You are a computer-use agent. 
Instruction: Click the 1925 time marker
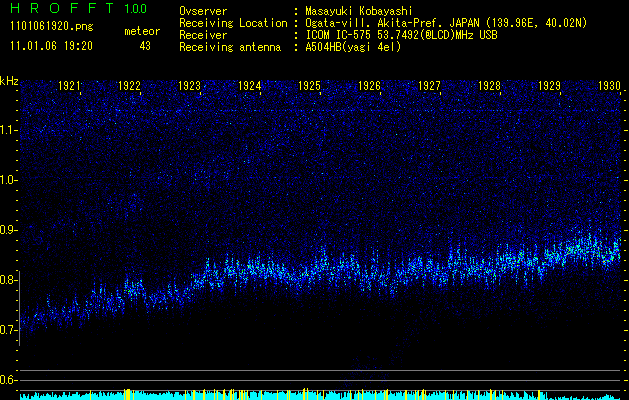click(310, 85)
